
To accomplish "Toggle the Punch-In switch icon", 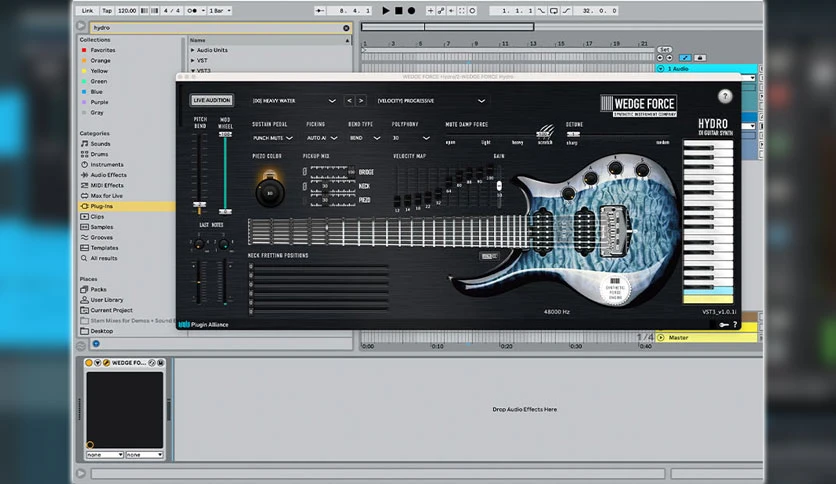I will click(x=542, y=11).
